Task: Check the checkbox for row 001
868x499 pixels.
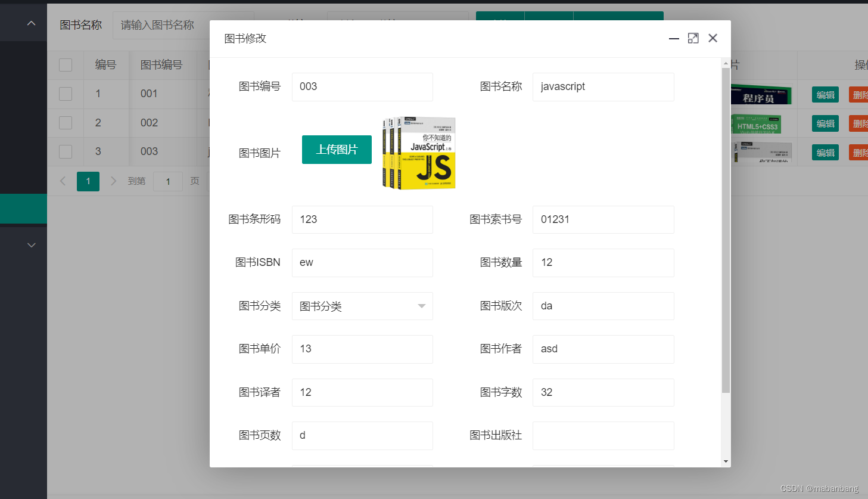Action: tap(66, 94)
